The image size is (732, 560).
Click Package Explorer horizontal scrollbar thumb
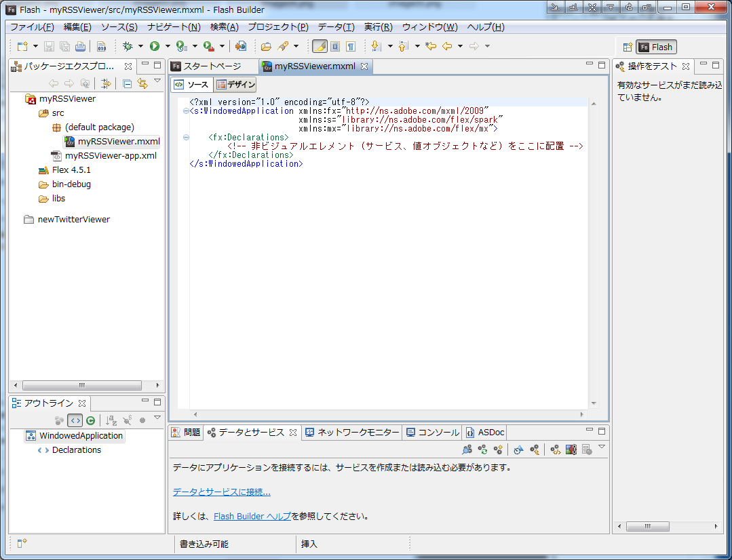[x=82, y=386]
